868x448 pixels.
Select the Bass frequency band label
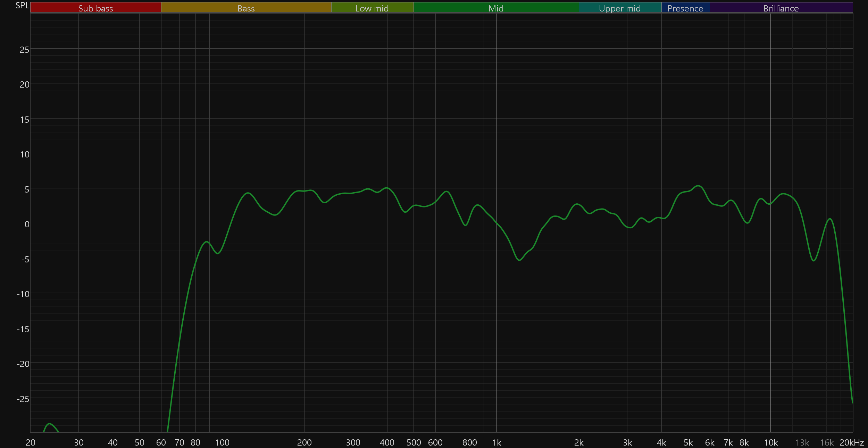pos(246,8)
